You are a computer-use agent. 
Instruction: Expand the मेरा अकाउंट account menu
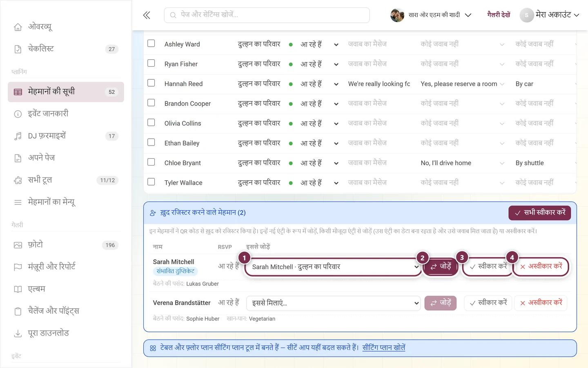(550, 15)
